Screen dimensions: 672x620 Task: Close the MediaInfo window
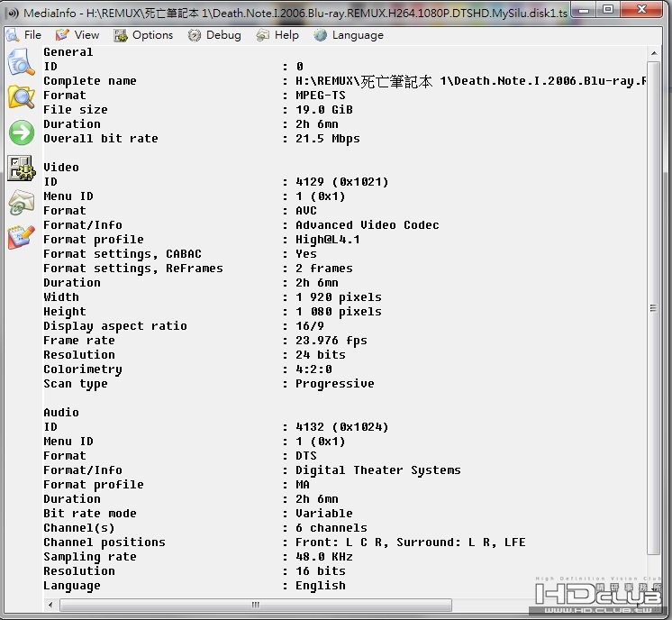pyautogui.click(x=641, y=9)
